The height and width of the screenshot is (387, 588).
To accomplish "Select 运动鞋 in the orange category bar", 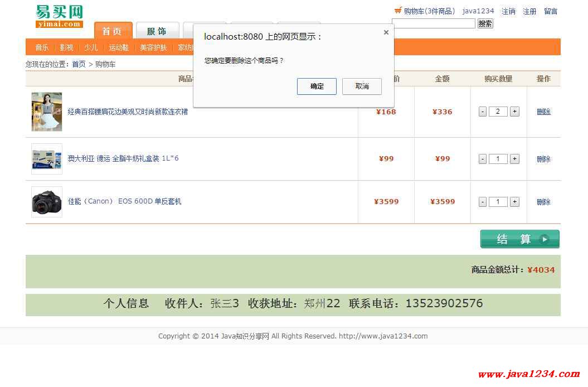I will (x=119, y=47).
